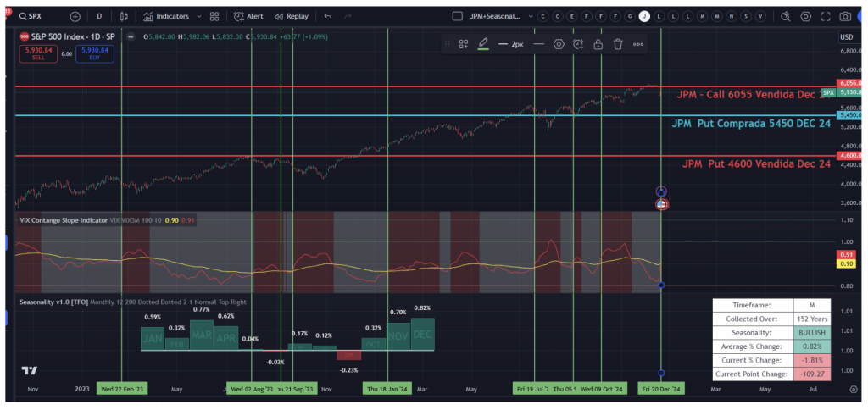Open the Indicators menu
The image size is (868, 410).
(166, 16)
